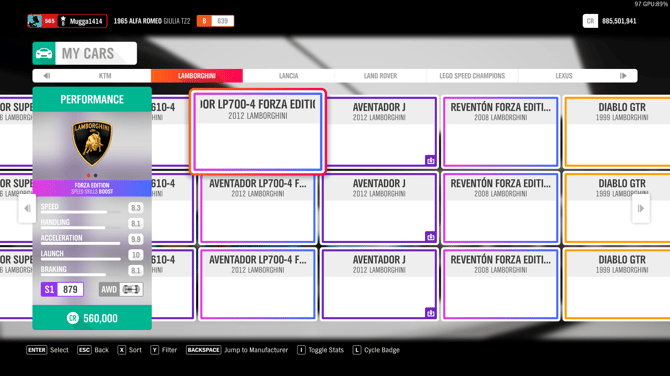Click the drivetrain icon next to AWD
670x376 pixels.
[131, 289]
